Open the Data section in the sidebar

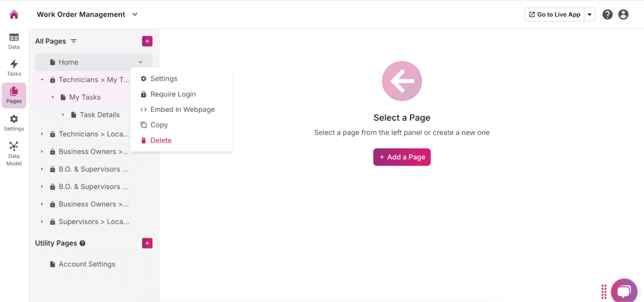click(14, 41)
